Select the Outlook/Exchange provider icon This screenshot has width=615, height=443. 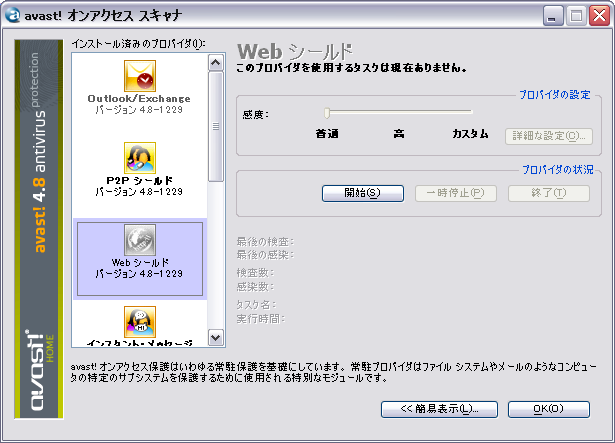tap(140, 76)
